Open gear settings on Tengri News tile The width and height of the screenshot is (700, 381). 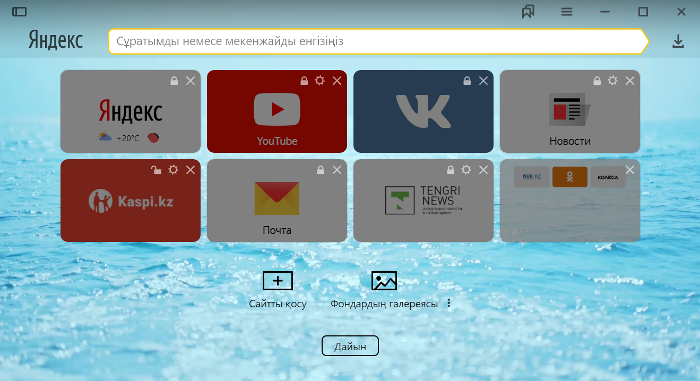(466, 170)
